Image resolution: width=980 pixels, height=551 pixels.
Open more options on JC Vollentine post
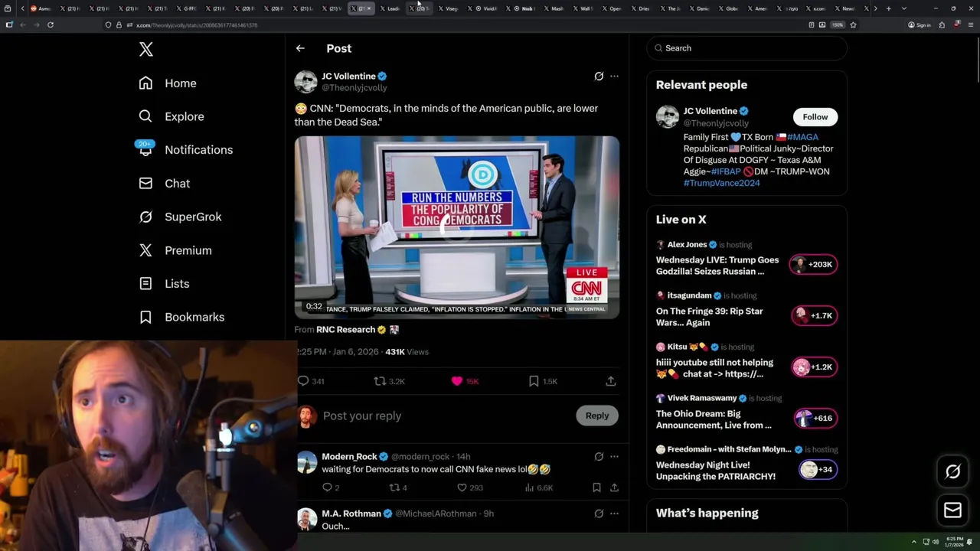point(614,77)
